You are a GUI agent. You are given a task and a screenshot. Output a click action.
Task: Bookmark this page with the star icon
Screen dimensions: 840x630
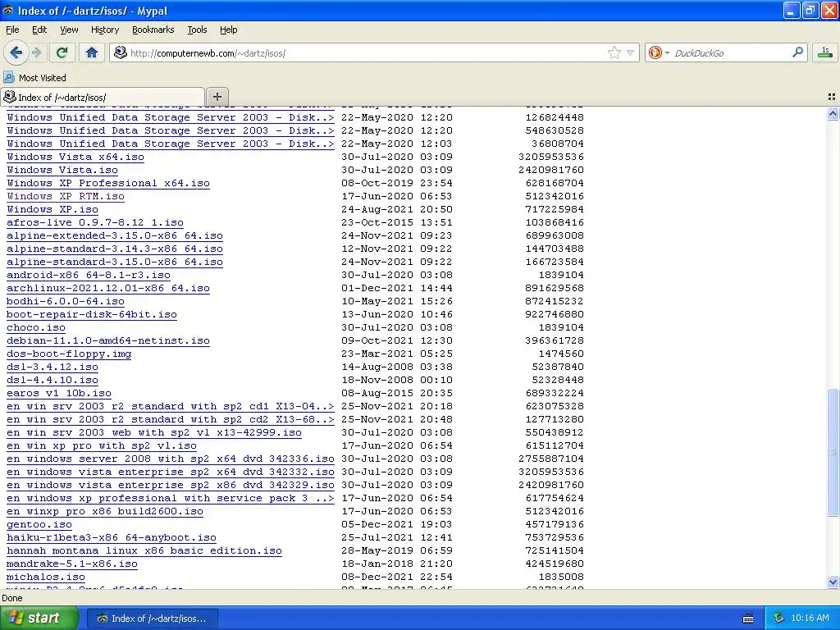tap(614, 52)
